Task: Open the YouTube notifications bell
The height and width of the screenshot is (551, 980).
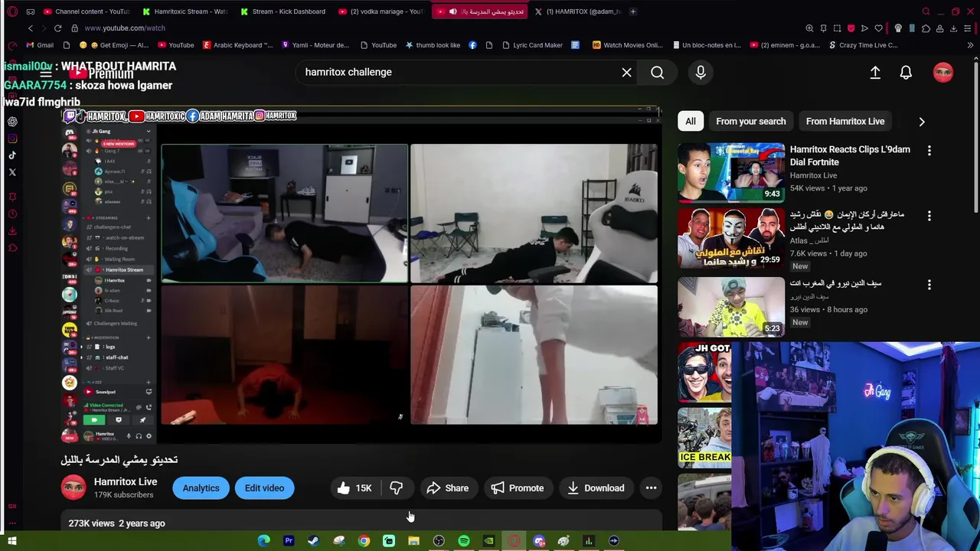Action: coord(906,72)
